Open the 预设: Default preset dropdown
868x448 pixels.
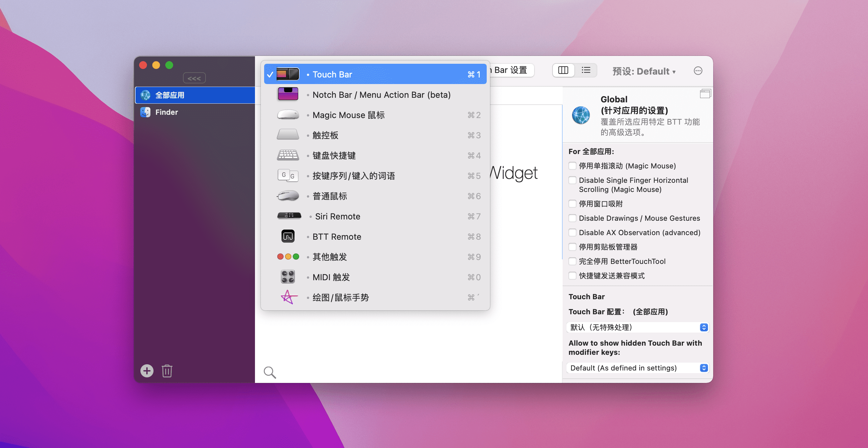pyautogui.click(x=643, y=71)
